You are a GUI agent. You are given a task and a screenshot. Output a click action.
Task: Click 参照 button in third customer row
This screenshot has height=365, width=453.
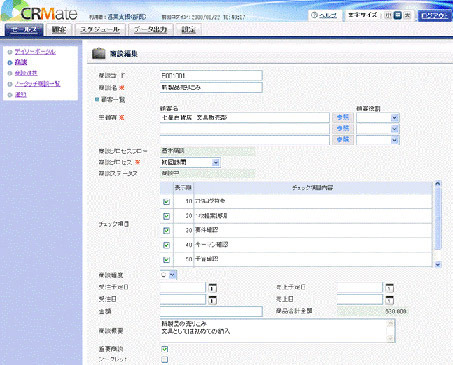point(343,139)
